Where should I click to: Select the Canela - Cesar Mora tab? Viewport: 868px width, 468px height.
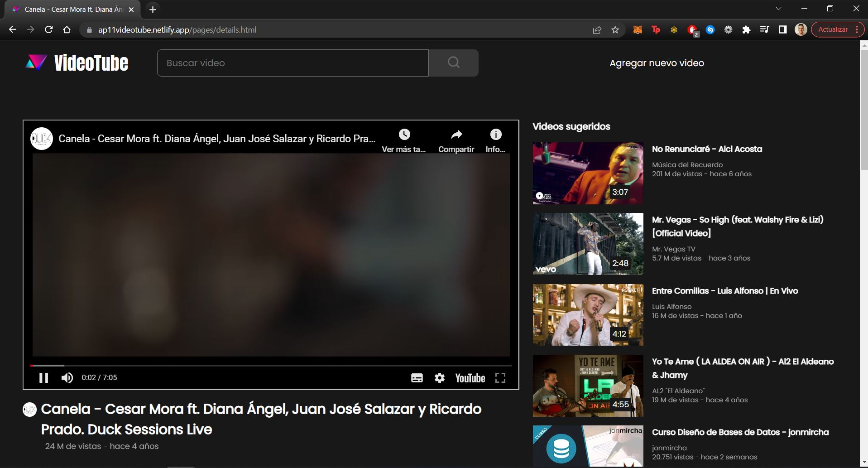coord(73,10)
